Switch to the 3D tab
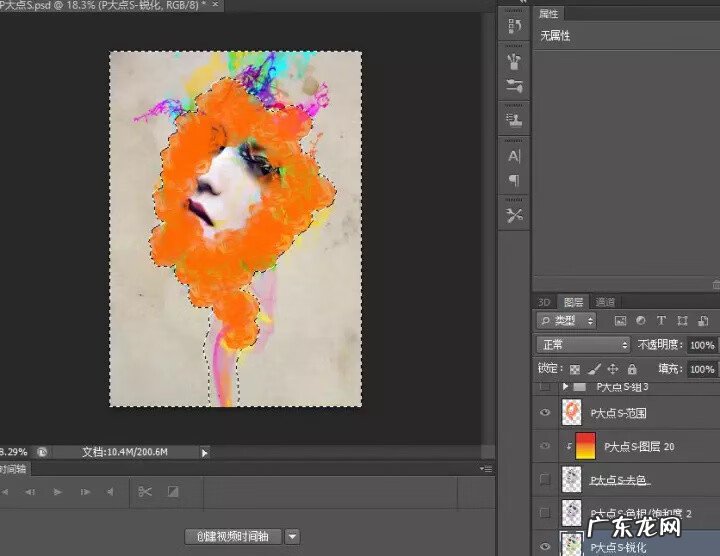Viewport: 720px width, 556px height. [x=544, y=302]
